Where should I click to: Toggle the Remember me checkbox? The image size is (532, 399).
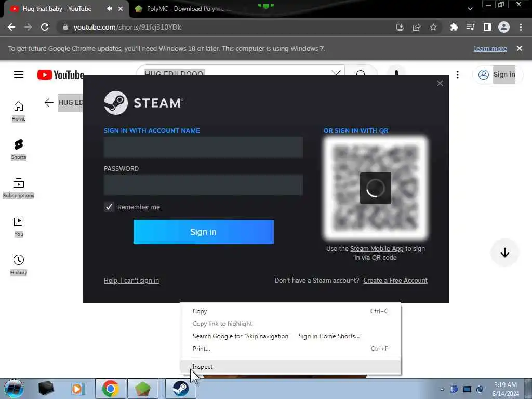pyautogui.click(x=109, y=207)
